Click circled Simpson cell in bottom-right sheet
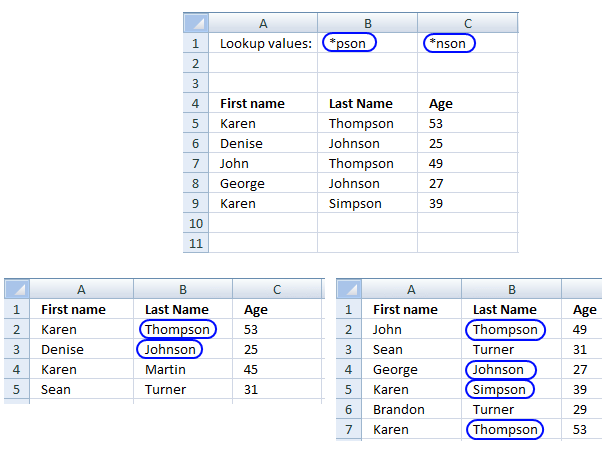This screenshot has width=603, height=450. (x=511, y=389)
